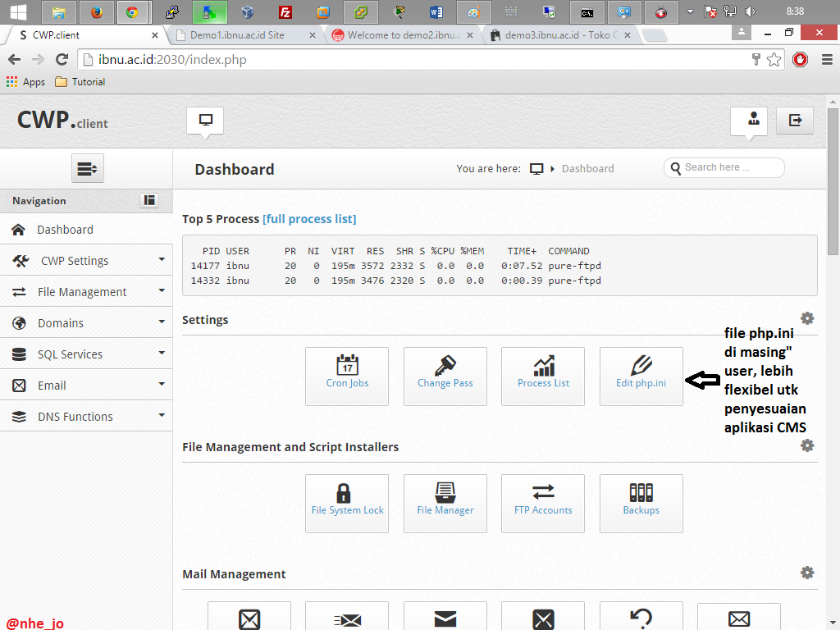The height and width of the screenshot is (630, 840).
Task: Click the CWP.client logo
Action: tap(62, 120)
